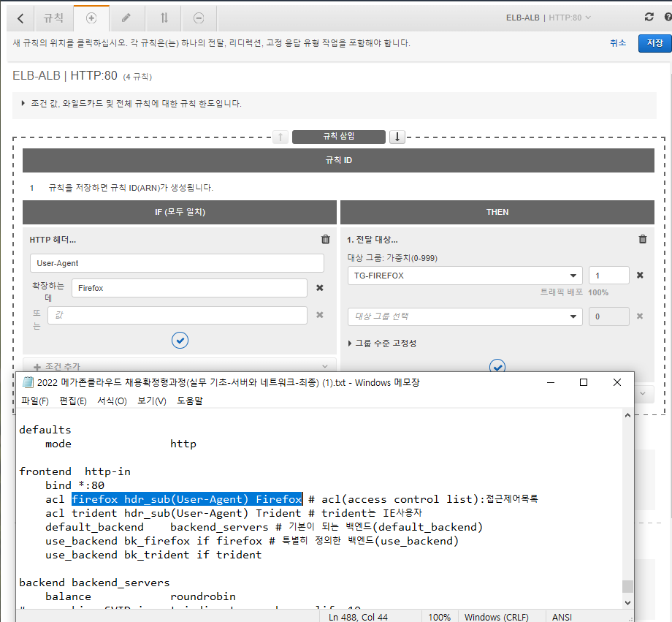
Task: Remove the empty target group row X
Action: pos(640,316)
